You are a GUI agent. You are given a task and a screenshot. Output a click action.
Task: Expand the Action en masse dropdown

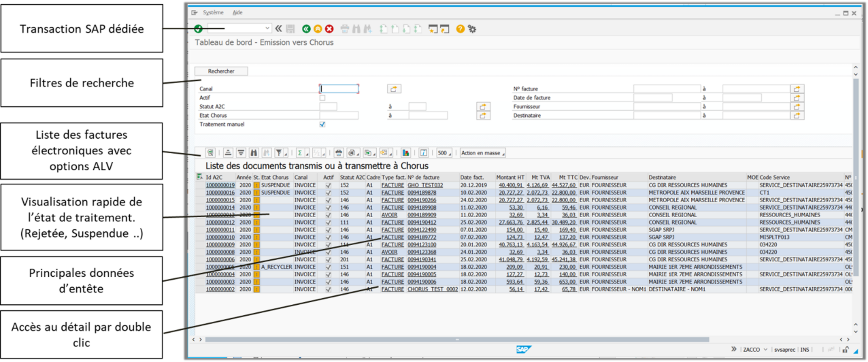pos(483,153)
